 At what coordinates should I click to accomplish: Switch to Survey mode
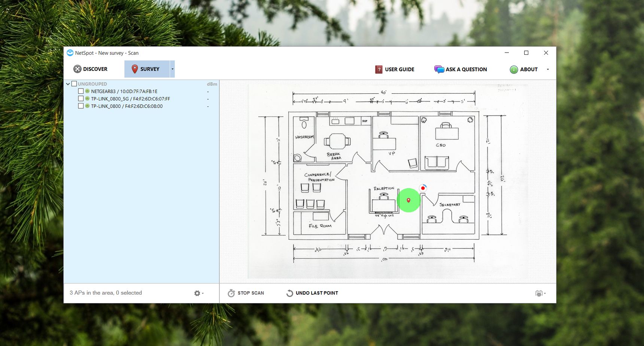click(x=147, y=69)
